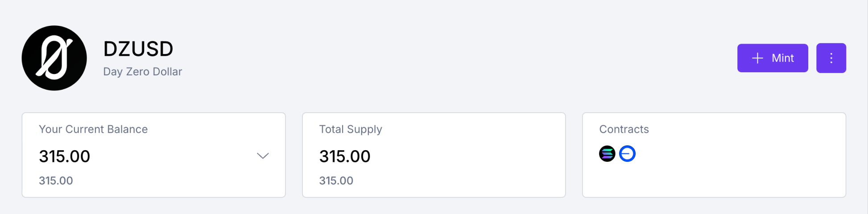Viewport: 868px width, 214px height.
Task: Open the three-dot more options menu
Action: point(831,58)
